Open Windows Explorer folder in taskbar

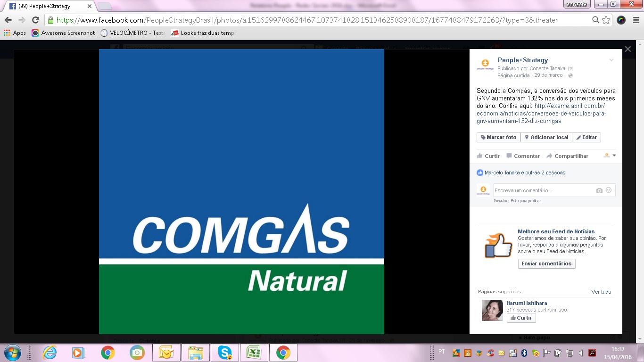click(196, 353)
